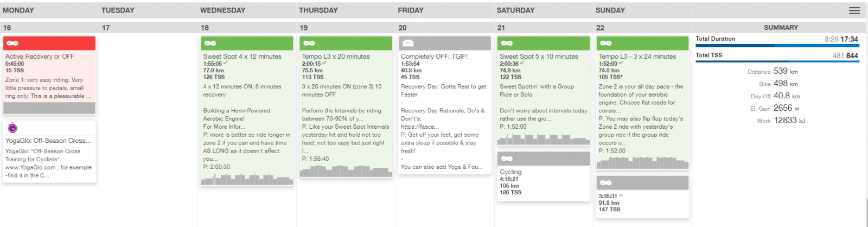The image size is (868, 227).
Task: Click bike icon on Sweet Spot 4 x 12 workout
Action: point(210,43)
